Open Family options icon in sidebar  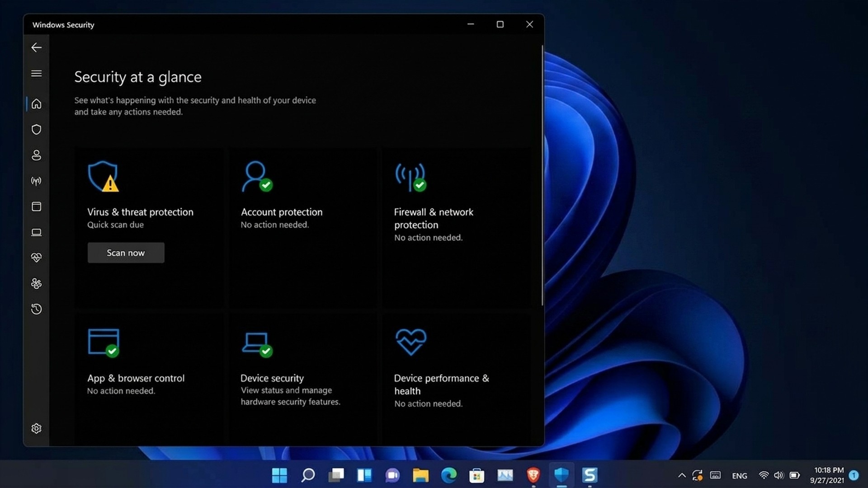click(37, 283)
